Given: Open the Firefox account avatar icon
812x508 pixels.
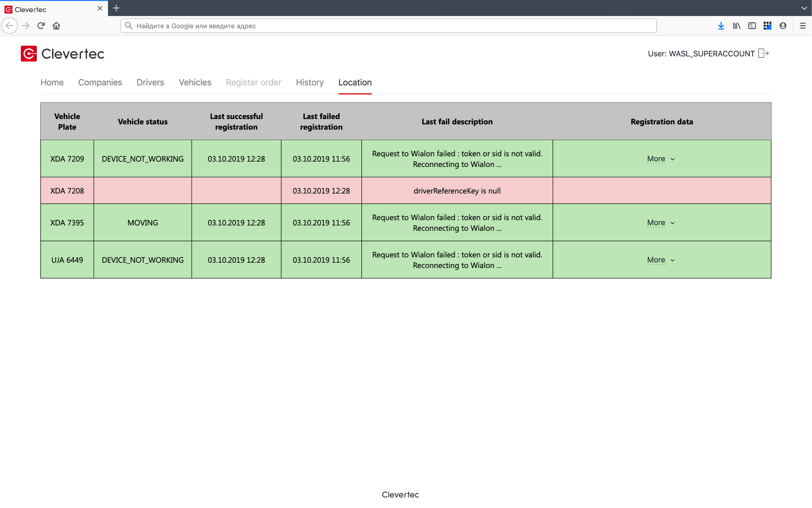Looking at the screenshot, I should [783, 26].
